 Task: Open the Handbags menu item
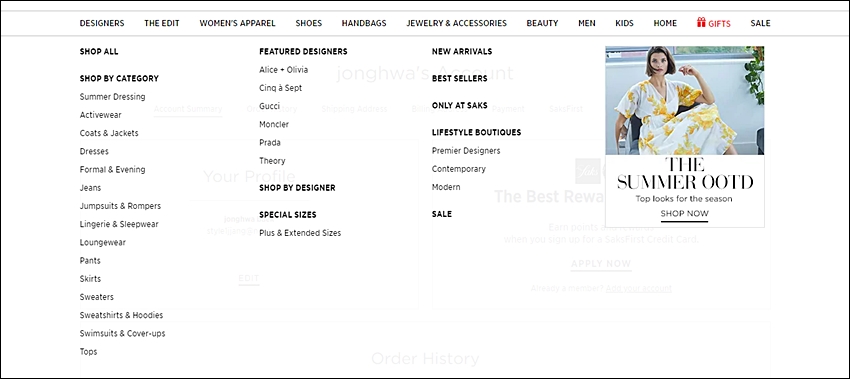364,23
